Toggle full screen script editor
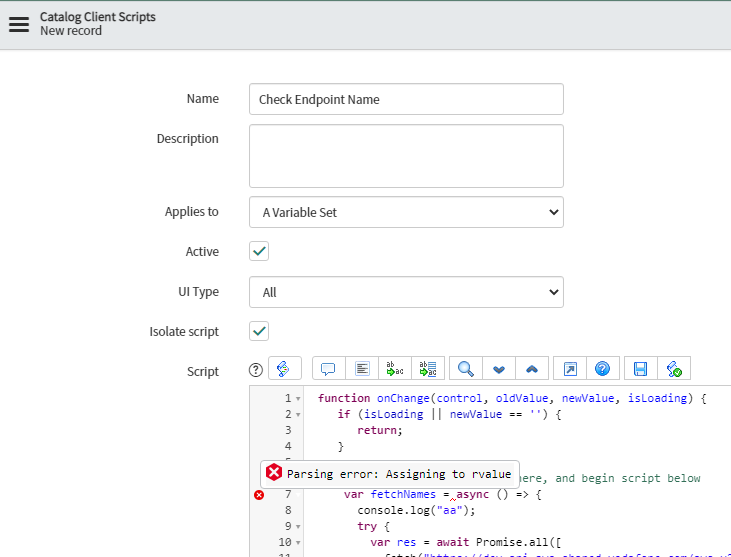 (x=570, y=369)
